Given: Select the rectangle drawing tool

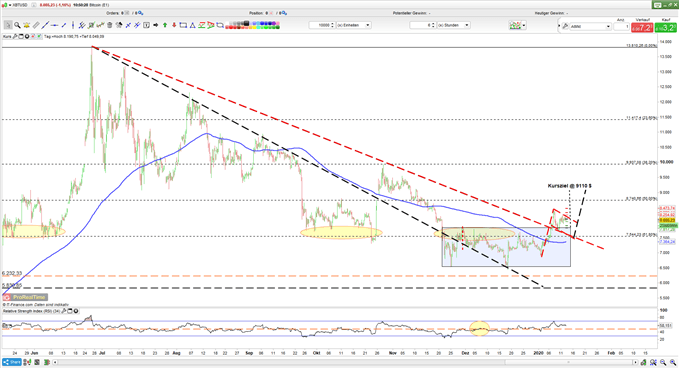Looking at the screenshot, I should [183, 25].
